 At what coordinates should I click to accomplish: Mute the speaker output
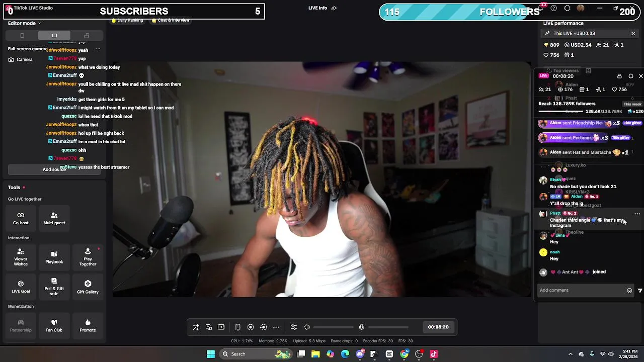[x=306, y=327]
